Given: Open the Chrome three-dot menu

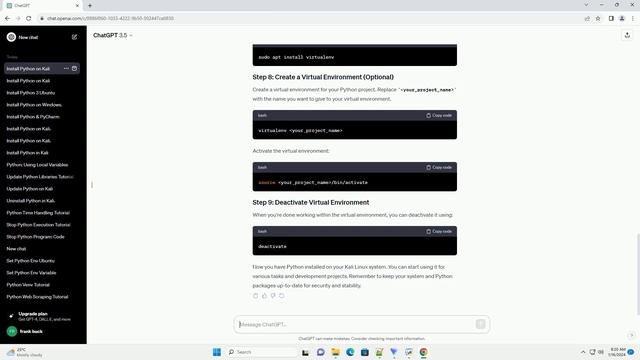Looking at the screenshot, I should [x=633, y=18].
